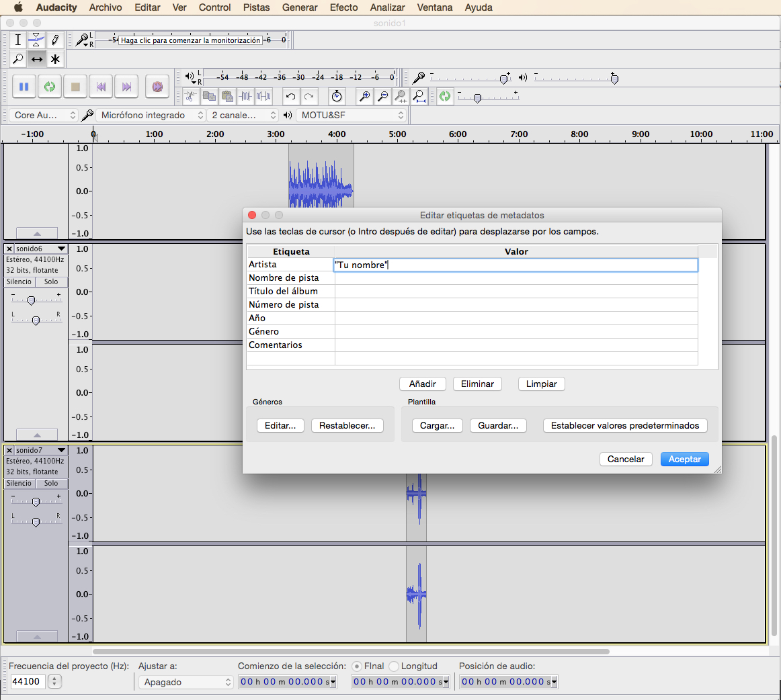
Task: Open the Pistas menu
Action: tap(256, 7)
